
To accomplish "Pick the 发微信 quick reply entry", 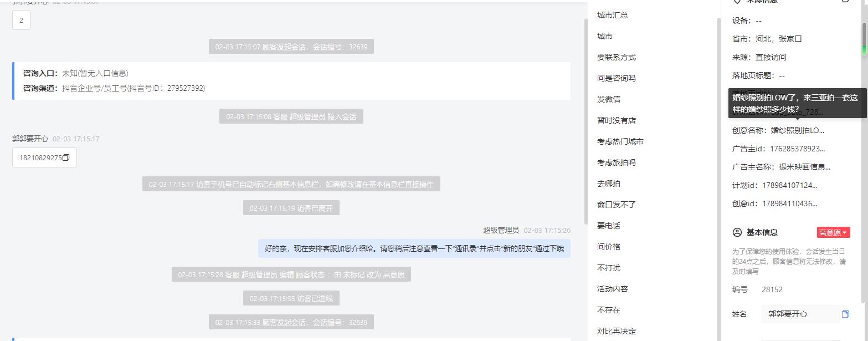I will [x=609, y=99].
